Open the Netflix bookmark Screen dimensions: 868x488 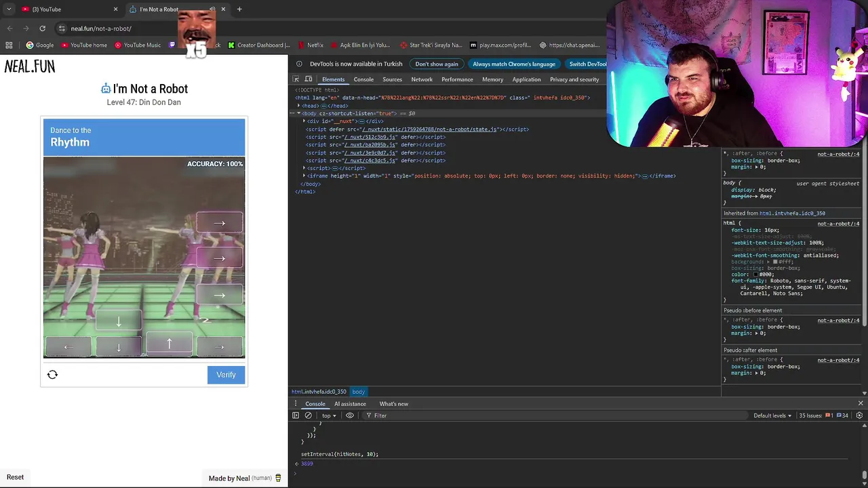(x=311, y=45)
